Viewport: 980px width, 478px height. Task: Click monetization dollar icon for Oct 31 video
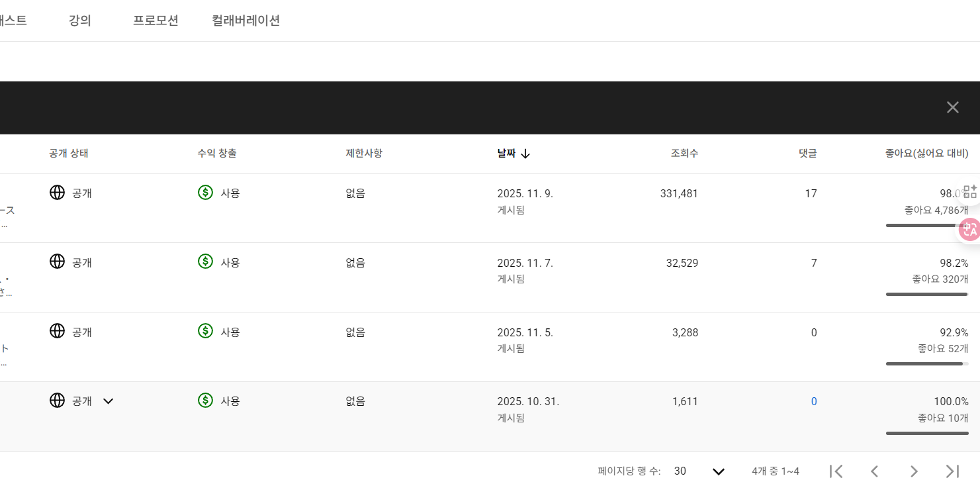(x=206, y=401)
